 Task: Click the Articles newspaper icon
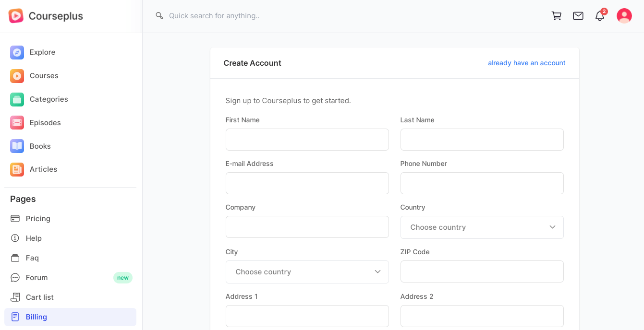tap(17, 169)
